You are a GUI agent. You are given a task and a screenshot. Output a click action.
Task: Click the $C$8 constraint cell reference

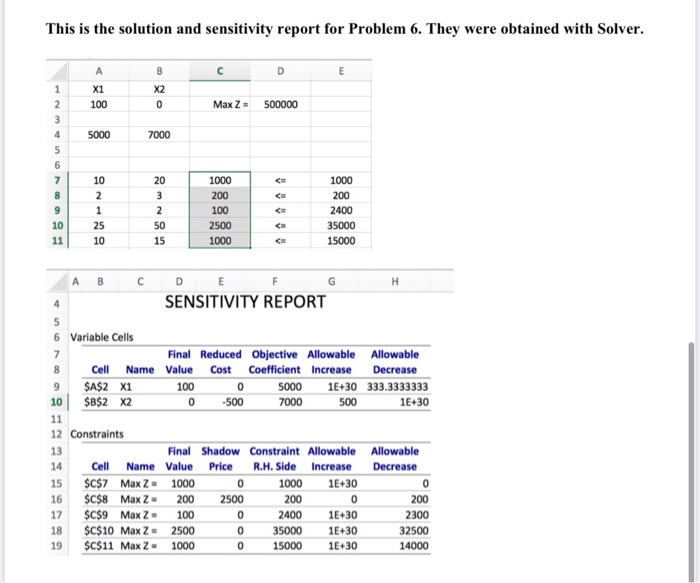[x=96, y=499]
